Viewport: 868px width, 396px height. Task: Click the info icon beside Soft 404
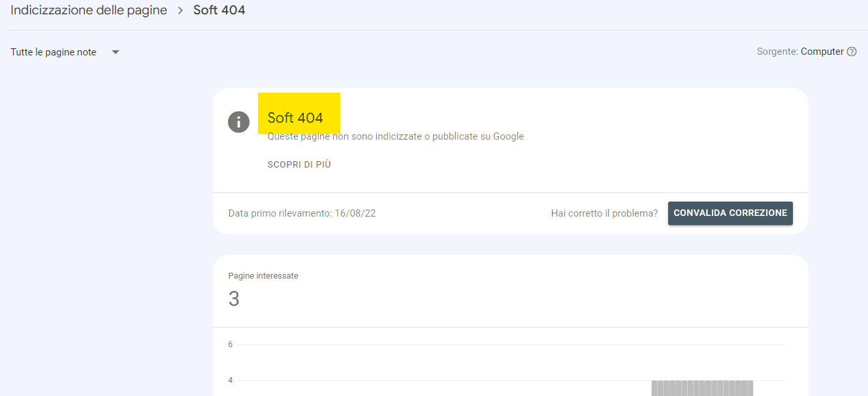tap(238, 121)
